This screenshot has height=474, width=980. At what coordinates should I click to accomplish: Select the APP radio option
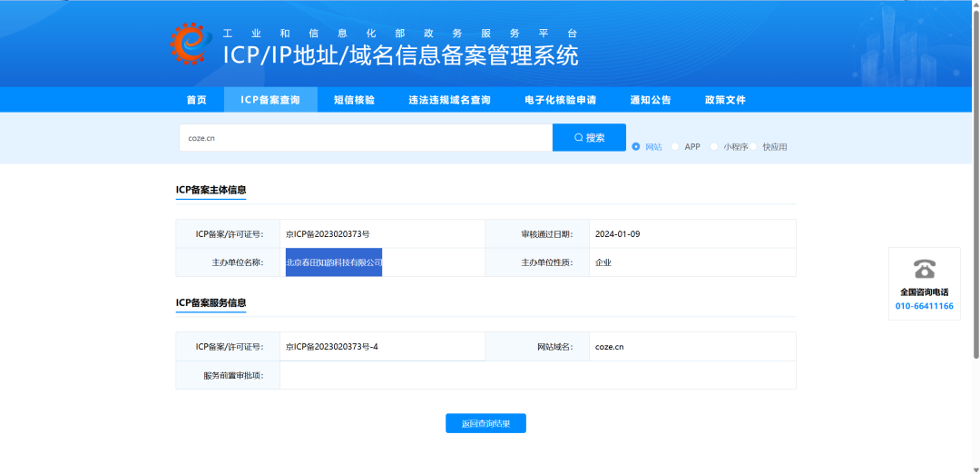click(675, 146)
